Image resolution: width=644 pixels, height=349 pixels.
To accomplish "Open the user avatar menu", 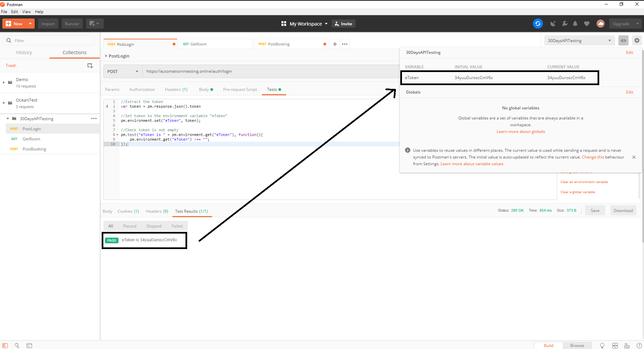I will pos(601,24).
